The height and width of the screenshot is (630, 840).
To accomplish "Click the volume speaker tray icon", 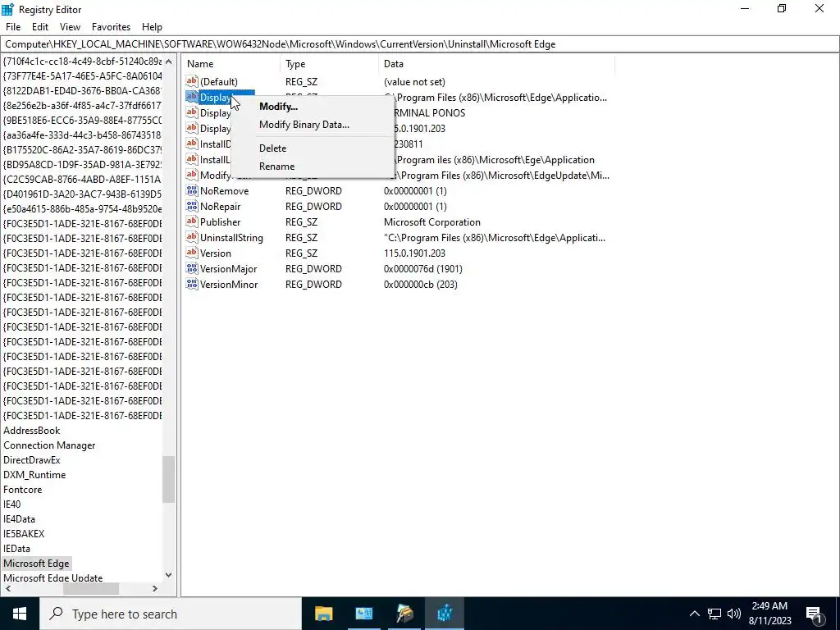I will [x=734, y=614].
